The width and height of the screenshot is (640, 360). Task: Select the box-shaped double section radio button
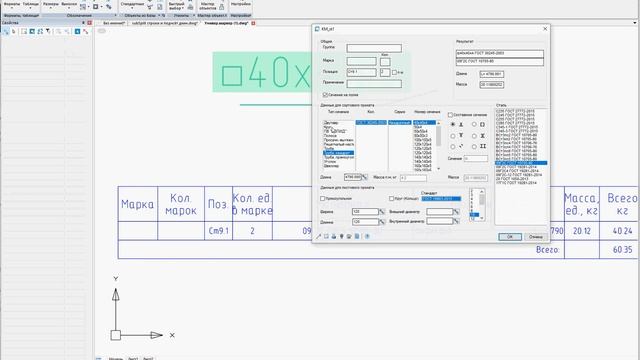pos(474,124)
